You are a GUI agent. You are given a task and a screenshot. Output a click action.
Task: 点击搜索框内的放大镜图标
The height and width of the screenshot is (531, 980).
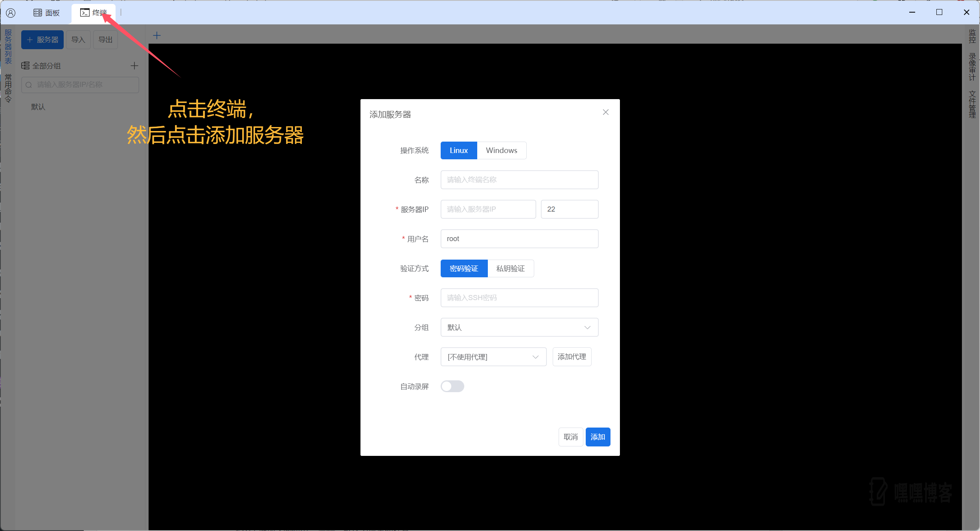(29, 85)
